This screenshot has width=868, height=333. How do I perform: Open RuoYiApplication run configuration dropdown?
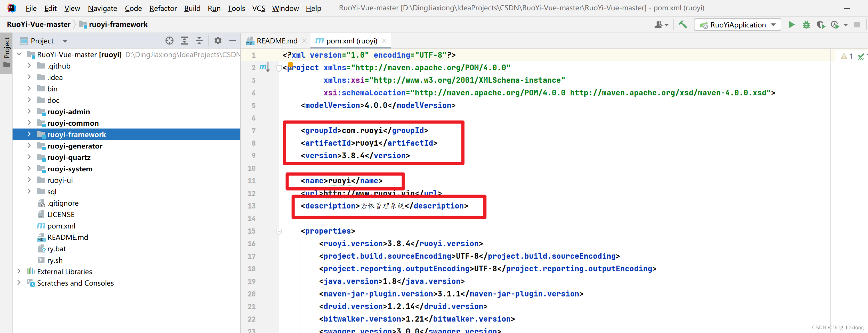click(x=773, y=25)
